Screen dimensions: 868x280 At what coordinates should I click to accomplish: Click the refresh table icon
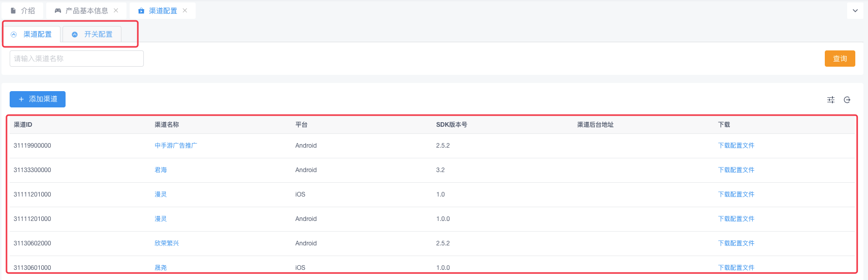coord(847,100)
